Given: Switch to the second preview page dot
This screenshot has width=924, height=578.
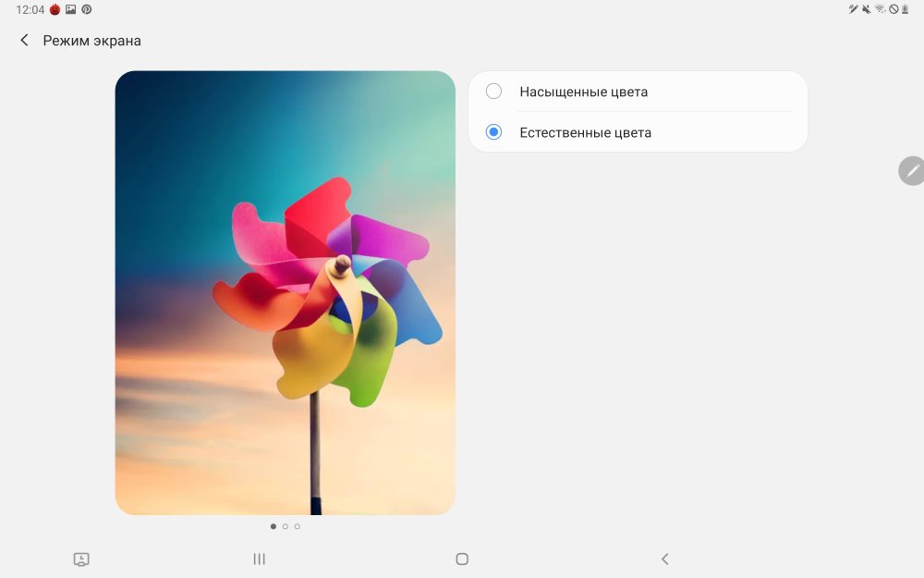Looking at the screenshot, I should click(285, 526).
